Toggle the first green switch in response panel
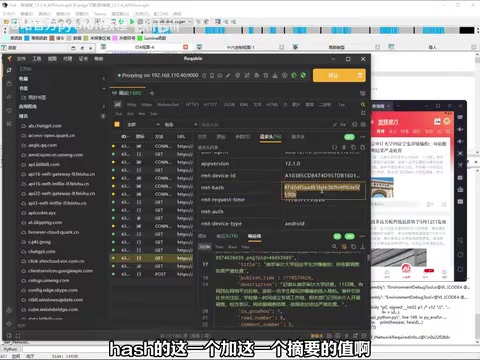Image resolution: width=480 pixels, height=360 pixels. (x=337, y=236)
